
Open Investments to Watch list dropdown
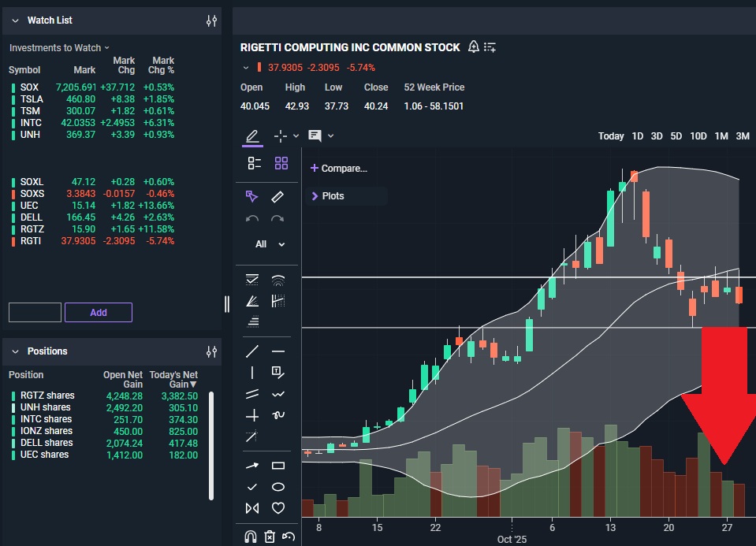point(59,48)
